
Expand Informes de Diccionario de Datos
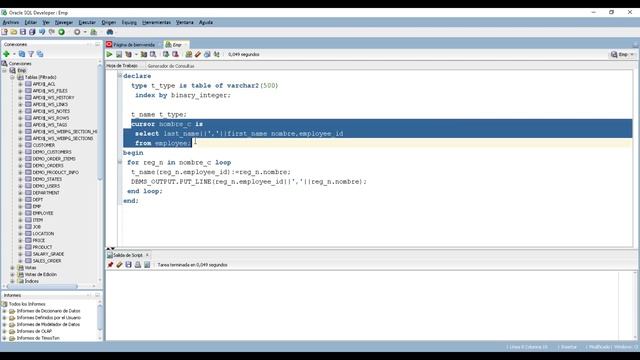4,311
